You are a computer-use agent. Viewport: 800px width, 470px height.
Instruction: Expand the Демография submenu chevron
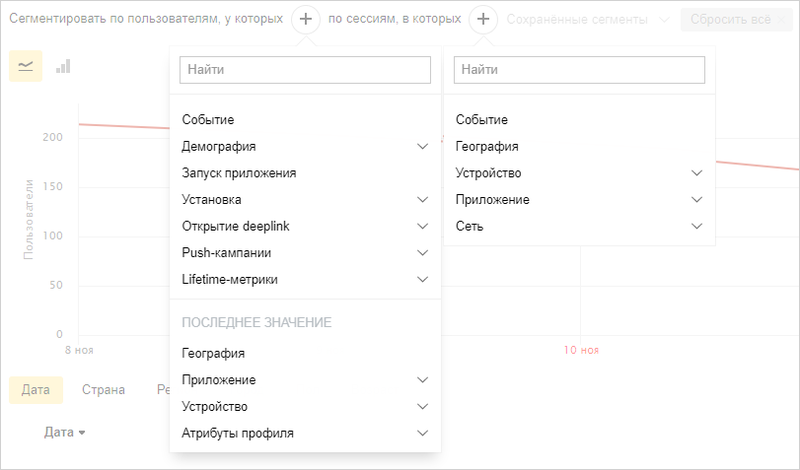422,146
